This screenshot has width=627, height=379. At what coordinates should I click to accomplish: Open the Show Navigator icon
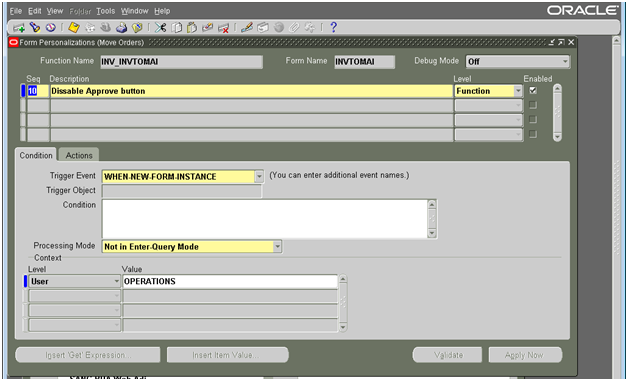pyautogui.click(x=50, y=28)
